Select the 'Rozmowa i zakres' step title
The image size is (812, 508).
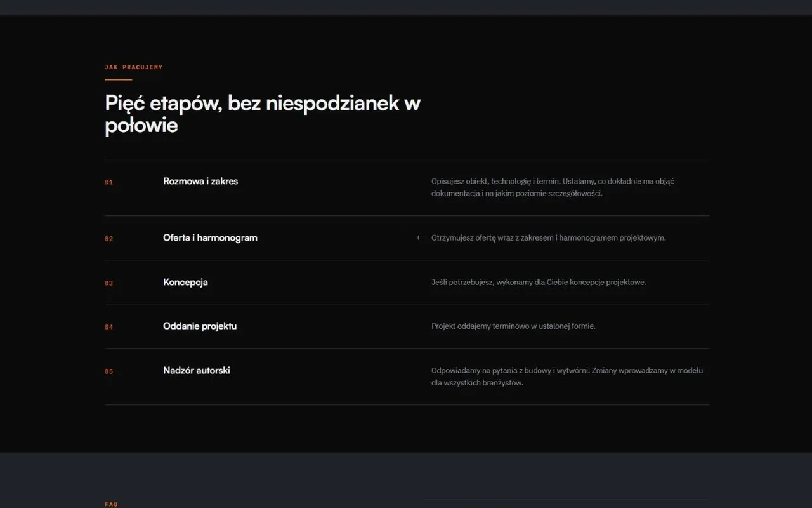[x=200, y=181]
